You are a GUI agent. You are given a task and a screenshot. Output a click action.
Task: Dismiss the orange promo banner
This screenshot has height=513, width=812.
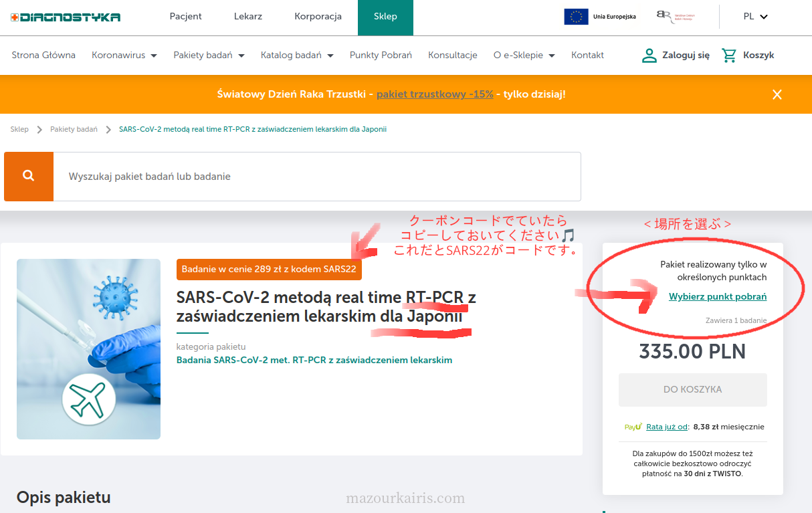tap(777, 94)
